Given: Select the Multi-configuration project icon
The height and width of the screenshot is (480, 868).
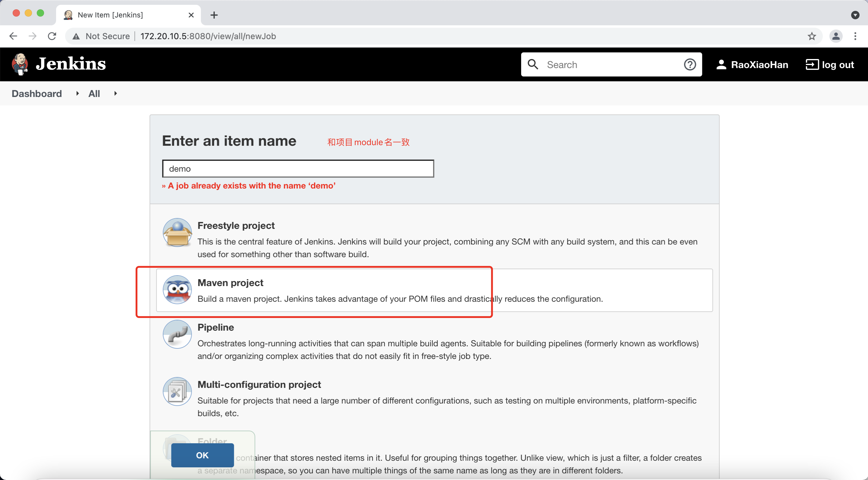Looking at the screenshot, I should click(177, 391).
